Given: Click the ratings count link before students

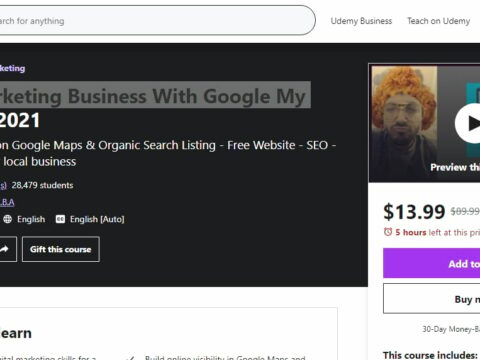Looking at the screenshot, I should point(3,185).
